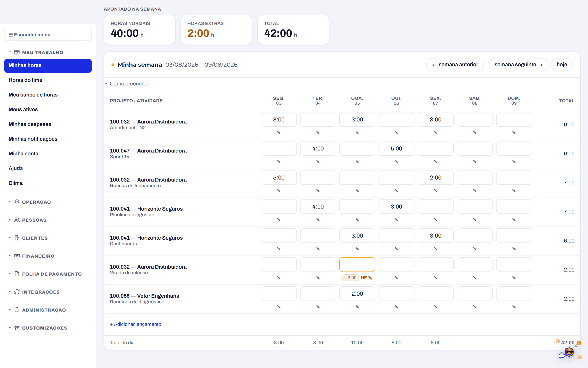Click the Clientes building icon
The height and width of the screenshot is (368, 588).
[x=17, y=238]
